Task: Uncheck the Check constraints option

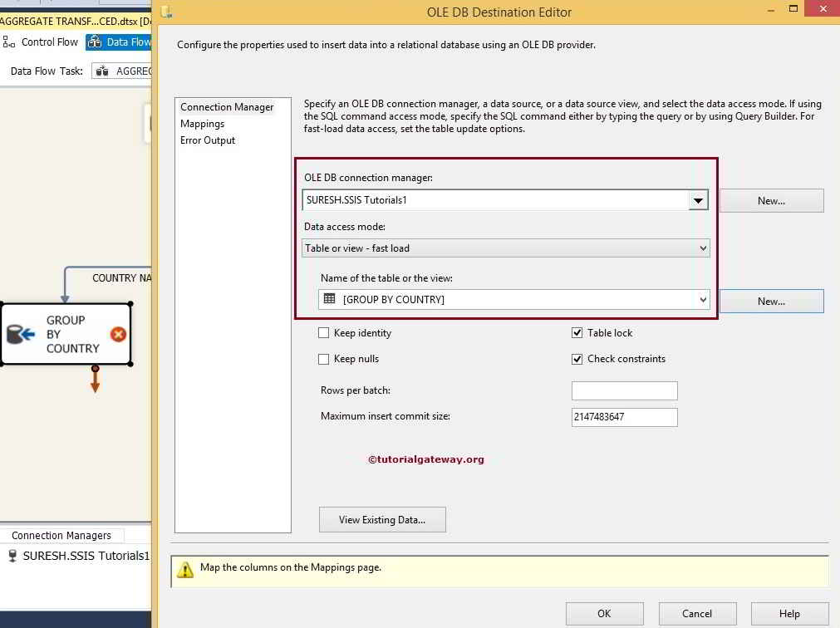Action: click(577, 359)
